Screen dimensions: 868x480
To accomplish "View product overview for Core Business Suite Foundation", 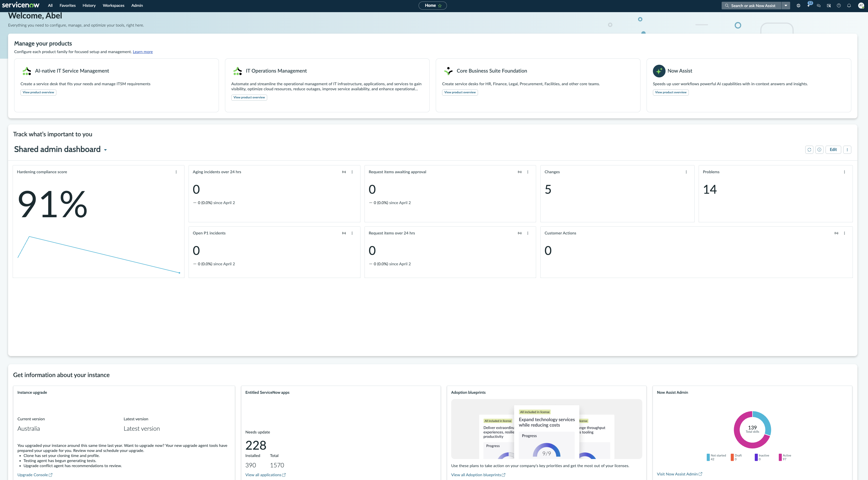I will point(460,92).
